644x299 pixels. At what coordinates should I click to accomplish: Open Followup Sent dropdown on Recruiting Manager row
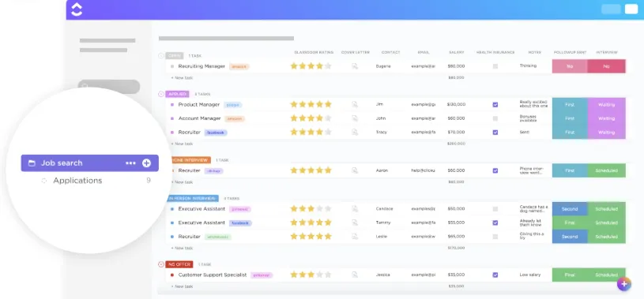pyautogui.click(x=570, y=66)
